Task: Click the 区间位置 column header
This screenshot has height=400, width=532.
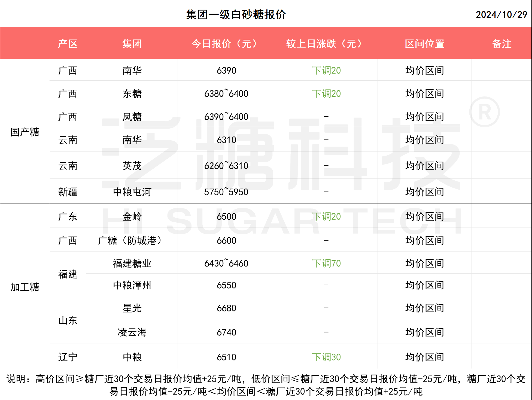Action: click(425, 44)
